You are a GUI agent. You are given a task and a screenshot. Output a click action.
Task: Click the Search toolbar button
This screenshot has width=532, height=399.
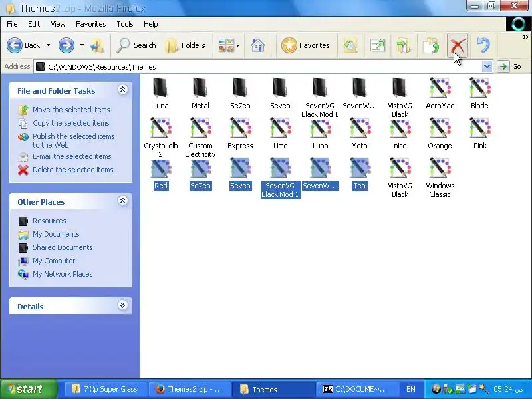click(x=136, y=45)
